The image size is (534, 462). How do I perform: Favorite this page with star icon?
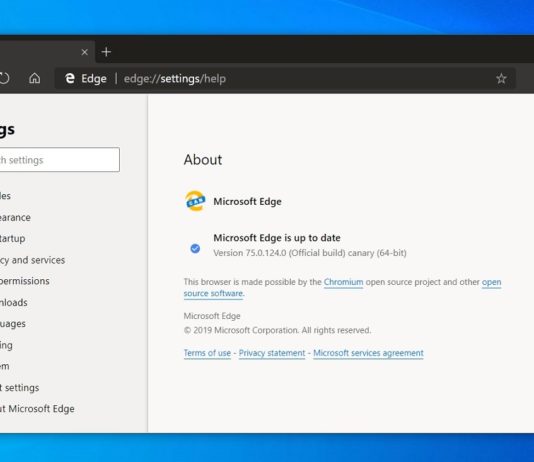coord(501,79)
